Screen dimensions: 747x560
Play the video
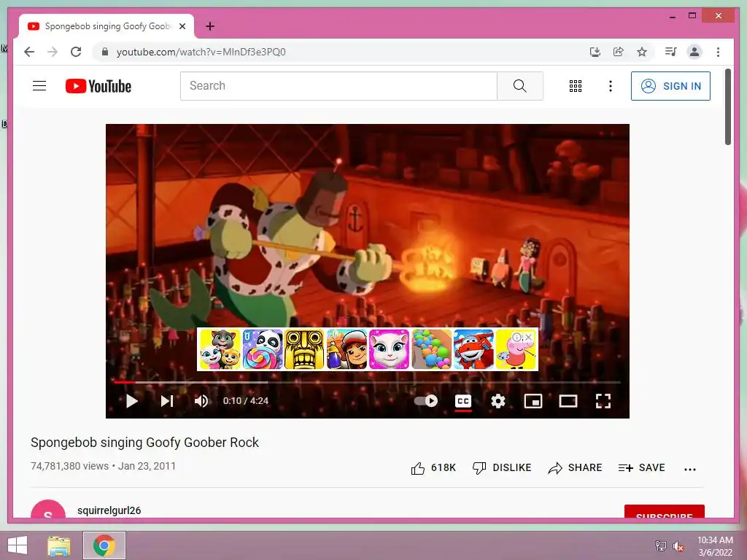pyautogui.click(x=132, y=401)
